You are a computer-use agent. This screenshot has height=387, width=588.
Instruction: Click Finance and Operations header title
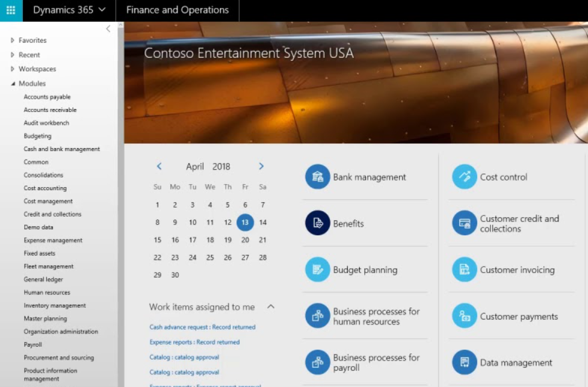tap(178, 10)
